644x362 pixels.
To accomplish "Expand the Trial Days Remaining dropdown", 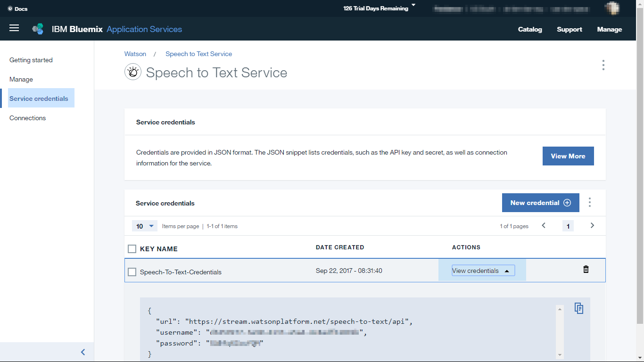I will [x=380, y=8].
